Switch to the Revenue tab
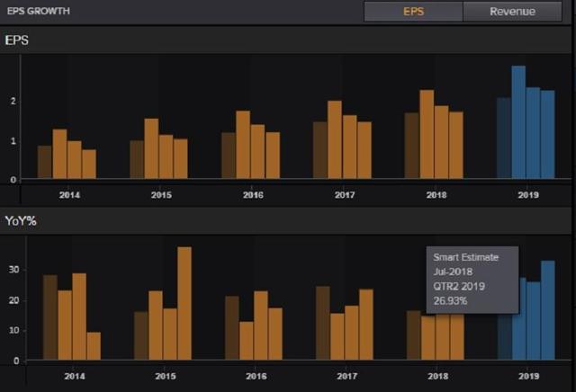 (x=512, y=12)
